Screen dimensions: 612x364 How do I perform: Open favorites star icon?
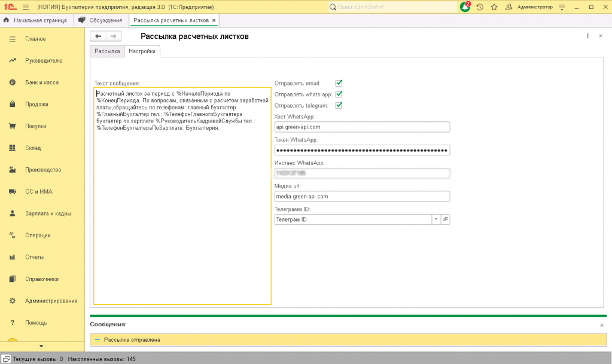[494, 7]
